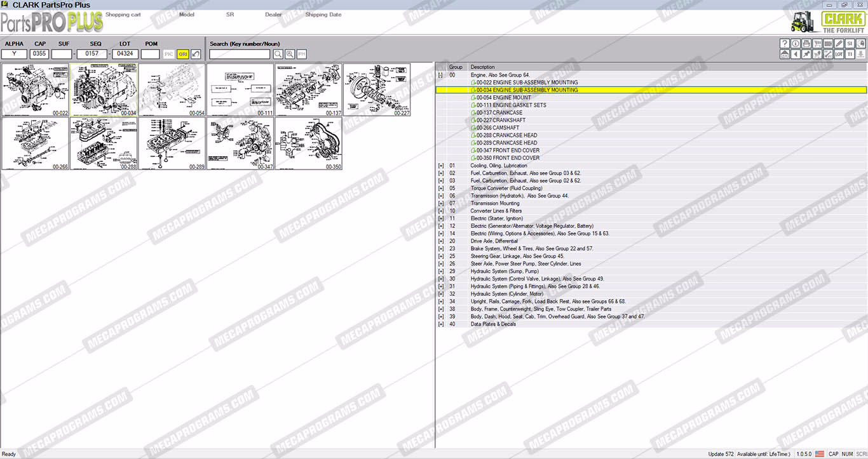Screen dimensions: 868x459
Task: Toggle the PIC button
Action: coord(168,54)
